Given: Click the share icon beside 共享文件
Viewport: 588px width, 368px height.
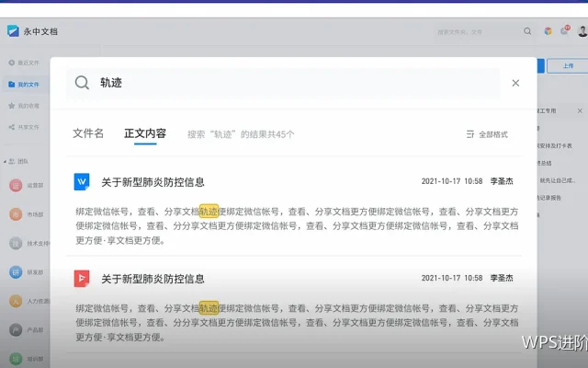Looking at the screenshot, I should 12,127.
